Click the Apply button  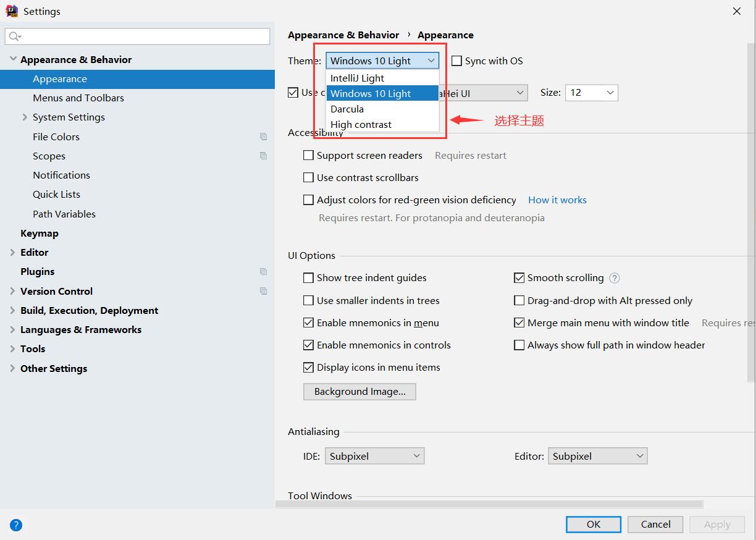[717, 524]
